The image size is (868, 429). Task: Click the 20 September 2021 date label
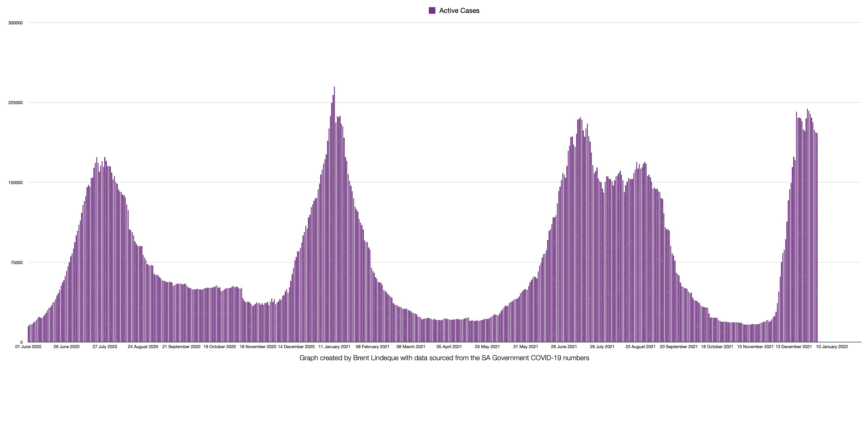679,347
